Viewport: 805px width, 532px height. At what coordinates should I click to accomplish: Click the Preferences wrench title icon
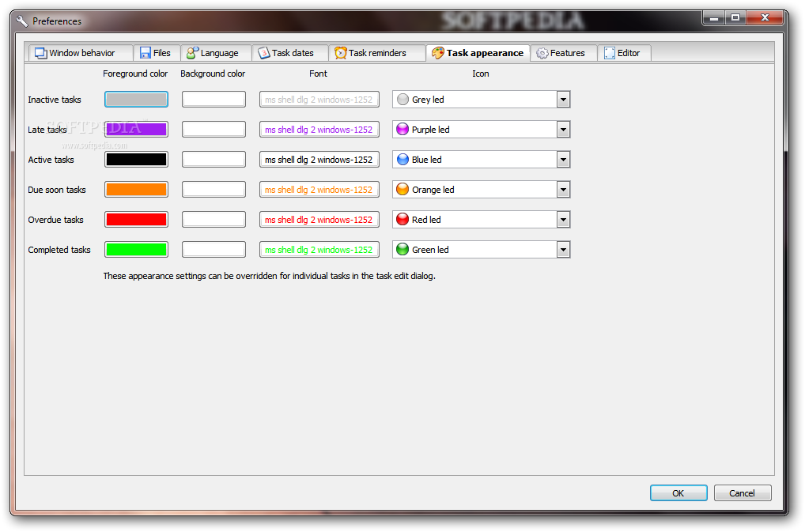tap(21, 21)
